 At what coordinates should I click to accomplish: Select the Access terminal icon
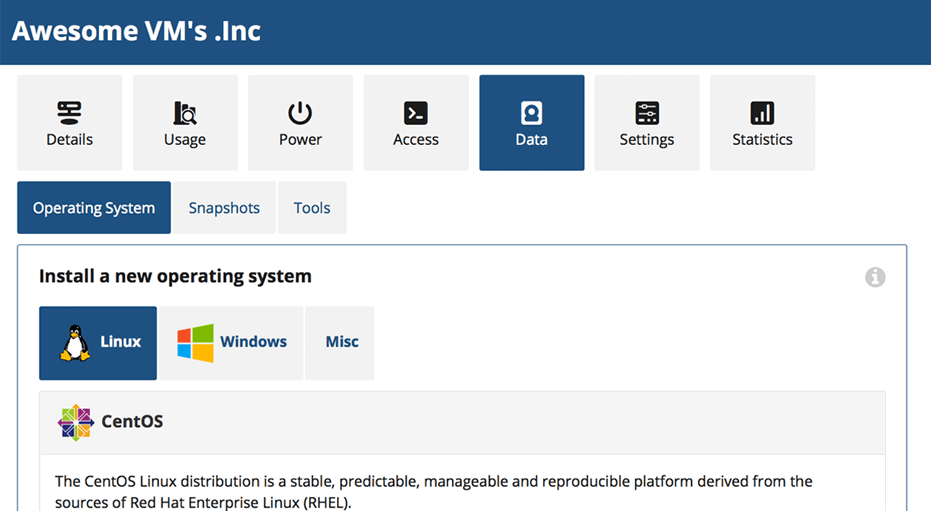[x=416, y=112]
